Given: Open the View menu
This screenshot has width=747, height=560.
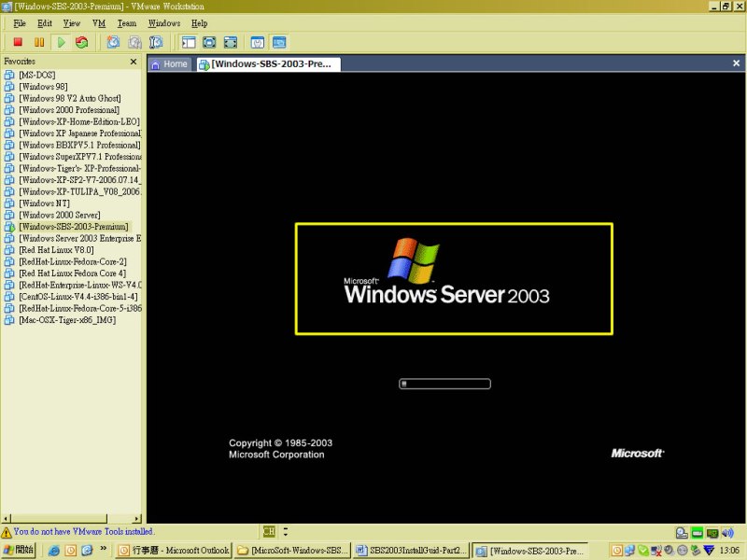Looking at the screenshot, I should click(x=72, y=23).
